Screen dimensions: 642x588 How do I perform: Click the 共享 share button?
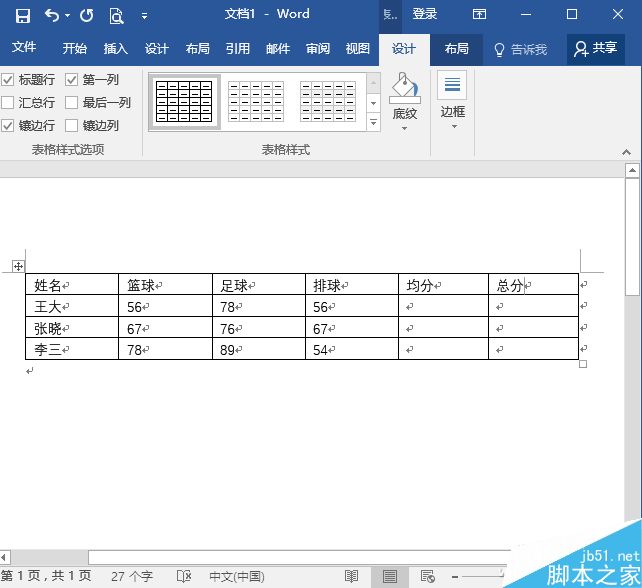[x=596, y=48]
